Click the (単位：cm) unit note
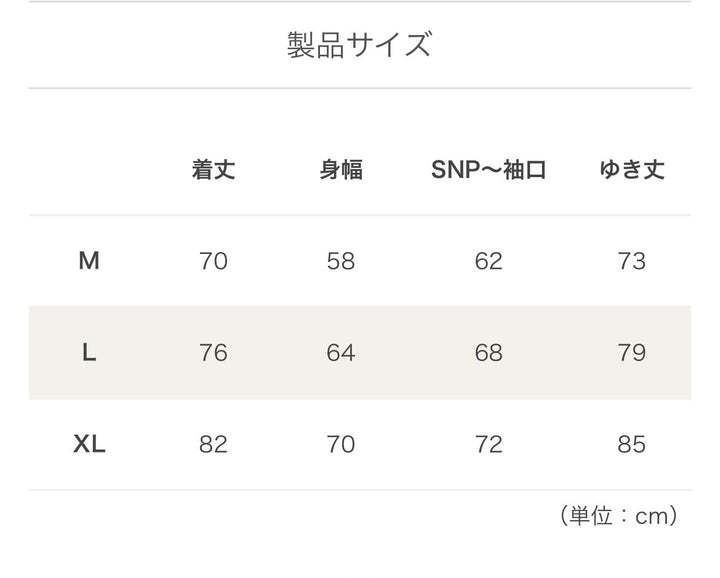Screen dimensions: 720x578 click(619, 516)
